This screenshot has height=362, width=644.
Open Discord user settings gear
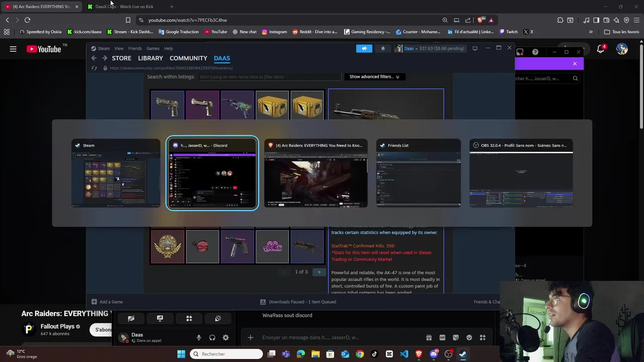pyautogui.click(x=225, y=338)
